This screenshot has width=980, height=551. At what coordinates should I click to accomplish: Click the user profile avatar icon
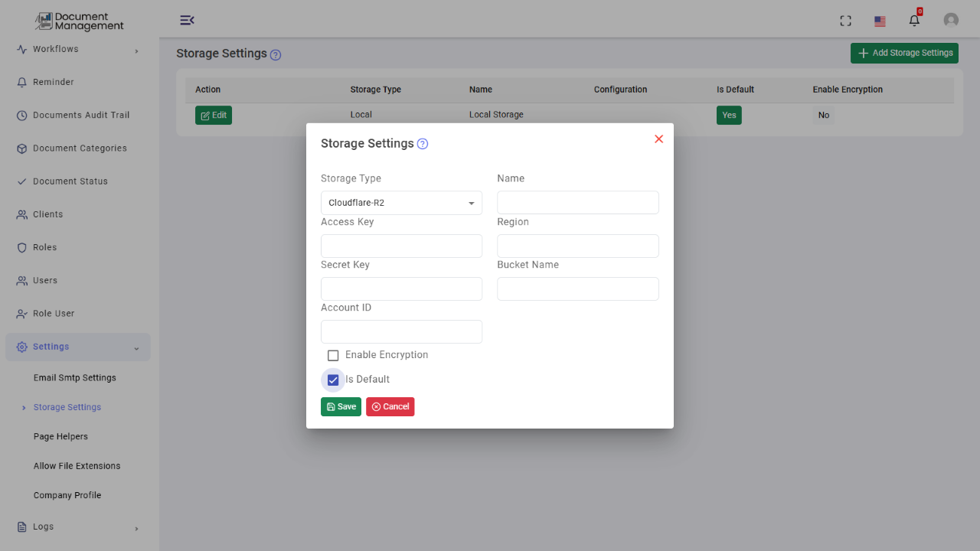pyautogui.click(x=951, y=20)
